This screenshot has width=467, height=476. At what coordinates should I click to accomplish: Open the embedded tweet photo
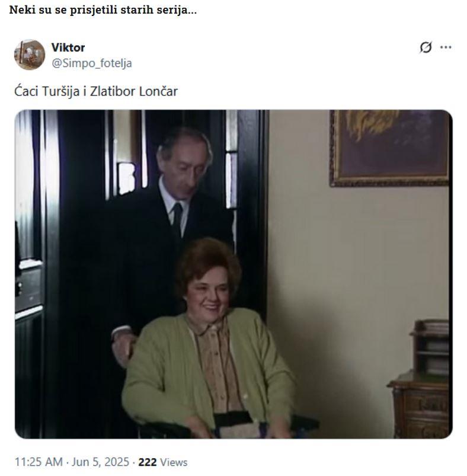click(x=233, y=274)
